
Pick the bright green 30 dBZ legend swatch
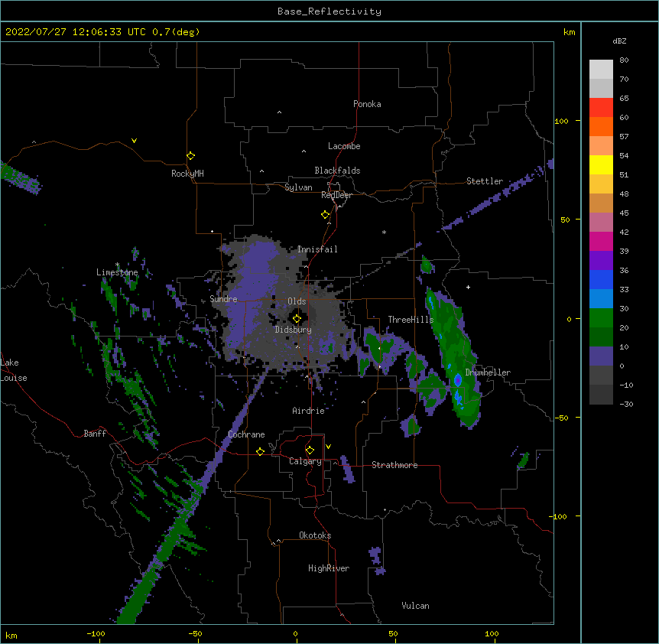tap(601, 318)
